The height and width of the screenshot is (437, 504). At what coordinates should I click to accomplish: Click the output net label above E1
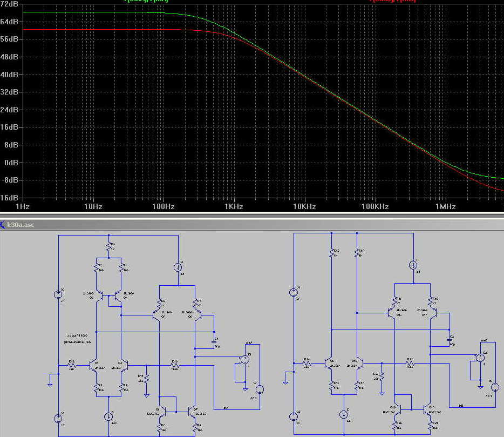tap(249, 342)
